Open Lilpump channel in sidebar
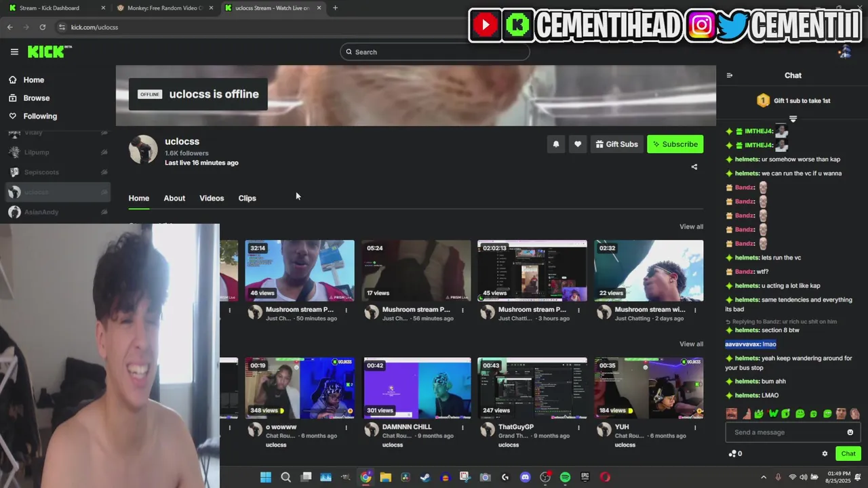 click(x=57, y=152)
